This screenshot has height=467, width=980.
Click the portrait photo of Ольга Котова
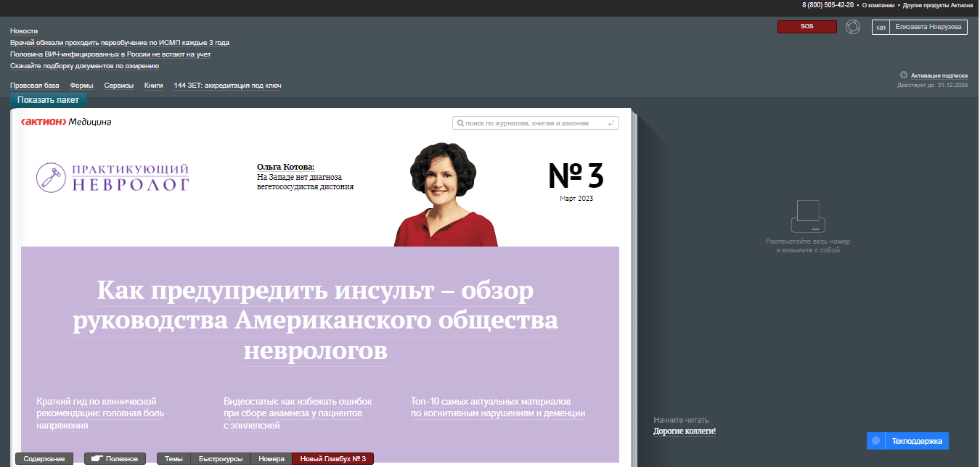point(446,193)
